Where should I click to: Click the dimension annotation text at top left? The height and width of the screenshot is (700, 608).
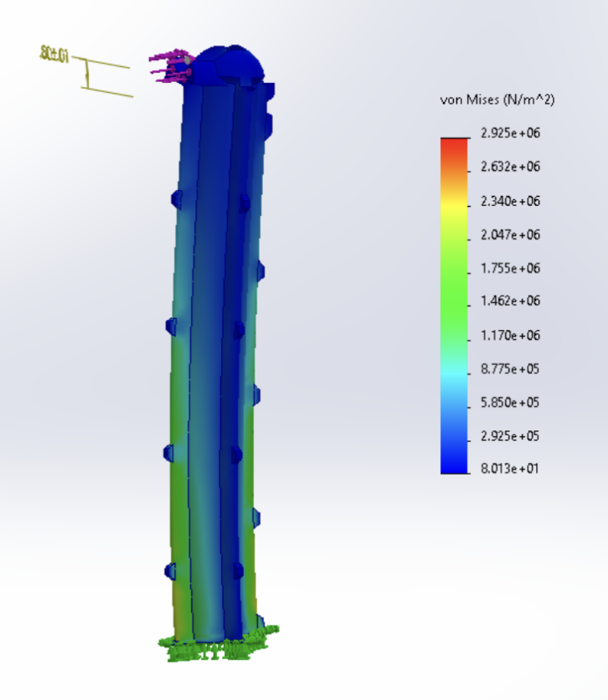(52, 54)
